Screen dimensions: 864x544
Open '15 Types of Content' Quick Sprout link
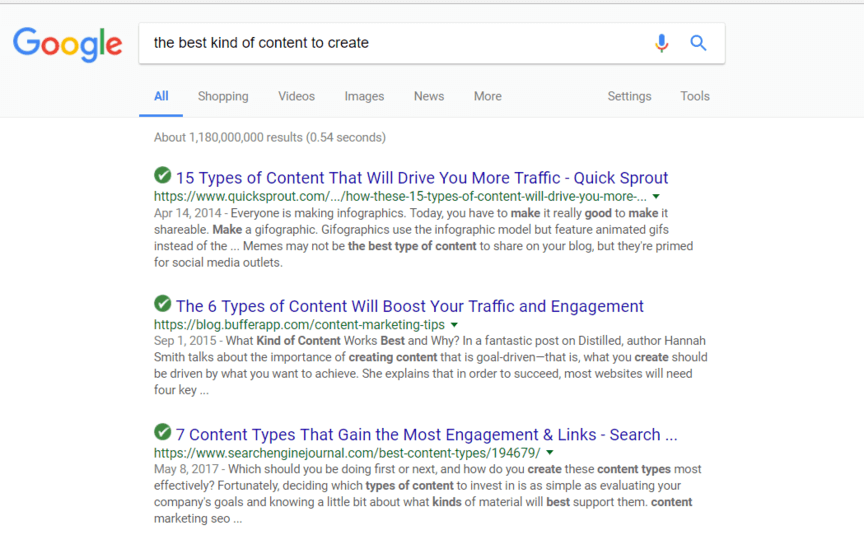[x=422, y=178]
